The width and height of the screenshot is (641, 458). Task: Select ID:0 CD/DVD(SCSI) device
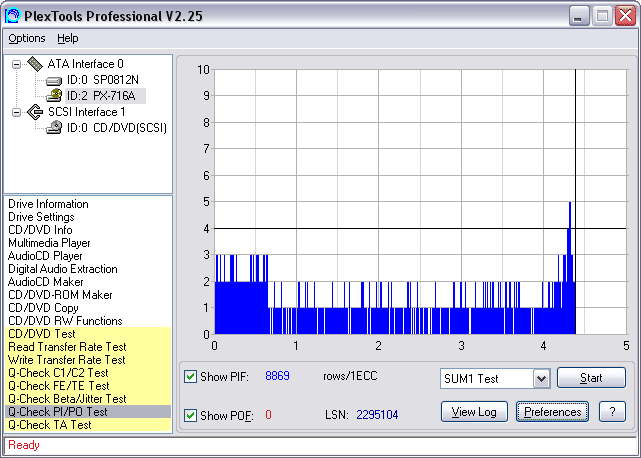[x=117, y=128]
